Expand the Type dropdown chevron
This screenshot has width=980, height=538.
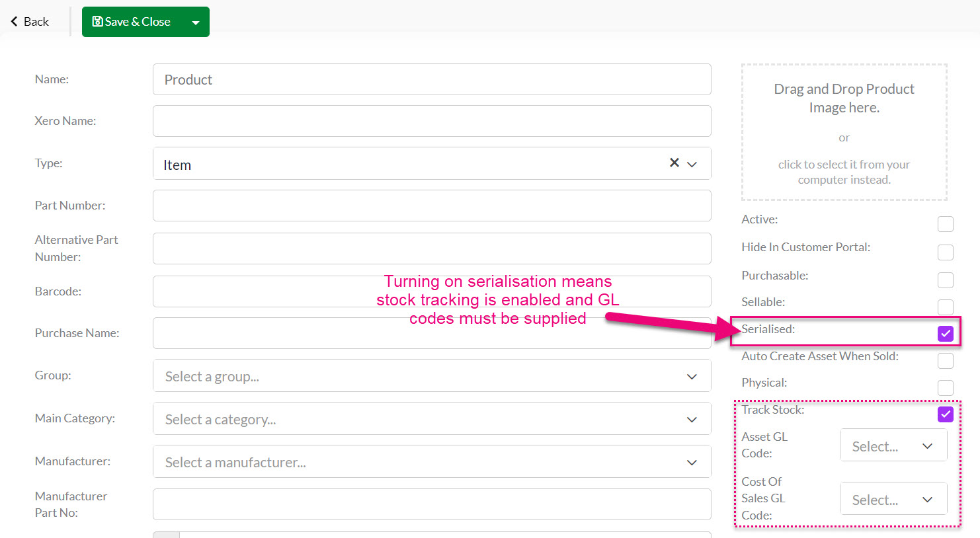point(692,164)
